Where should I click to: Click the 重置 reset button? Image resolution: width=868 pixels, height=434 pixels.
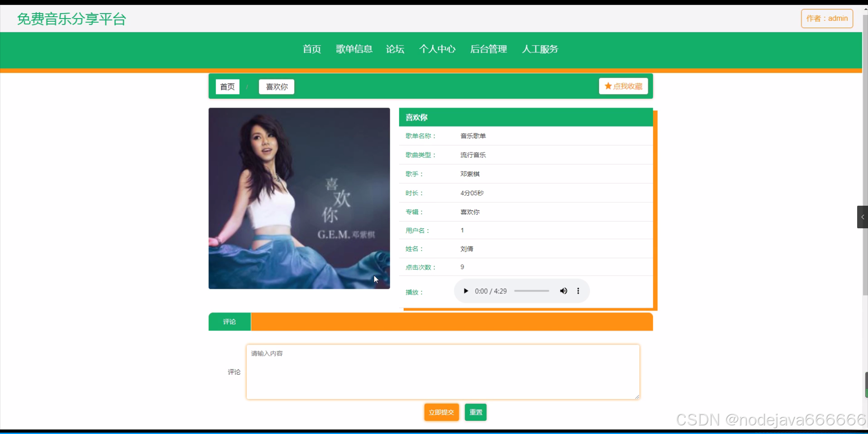(476, 412)
